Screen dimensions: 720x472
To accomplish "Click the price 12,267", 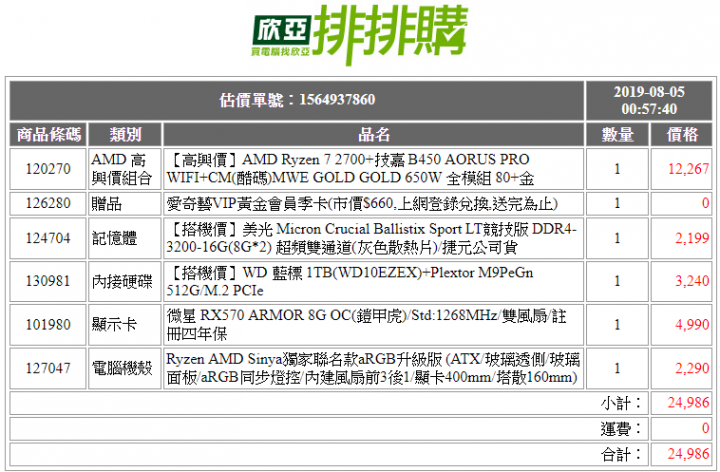I will (x=688, y=169).
